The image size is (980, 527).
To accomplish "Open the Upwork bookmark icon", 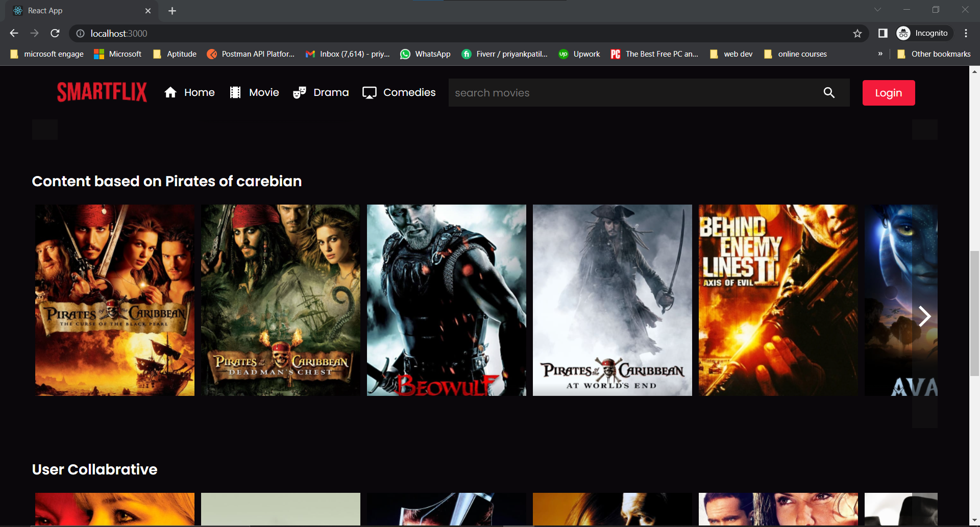I will coord(563,54).
